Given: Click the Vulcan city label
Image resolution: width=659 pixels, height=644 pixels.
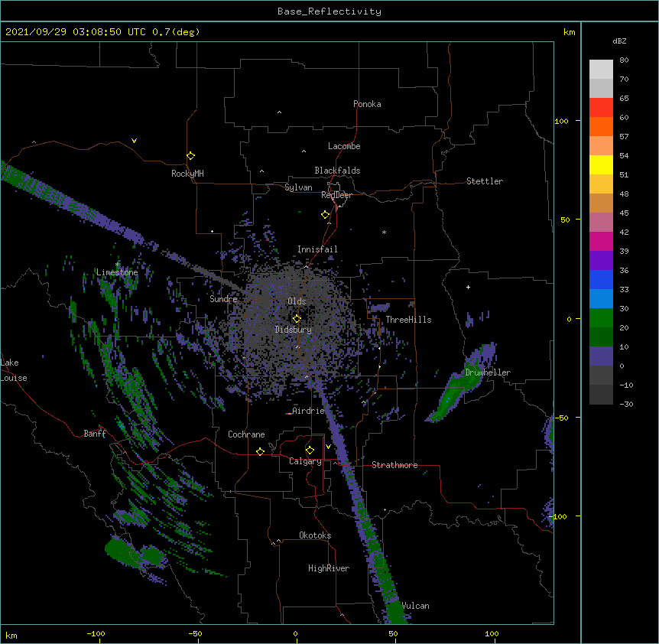Looking at the screenshot, I should tap(416, 606).
